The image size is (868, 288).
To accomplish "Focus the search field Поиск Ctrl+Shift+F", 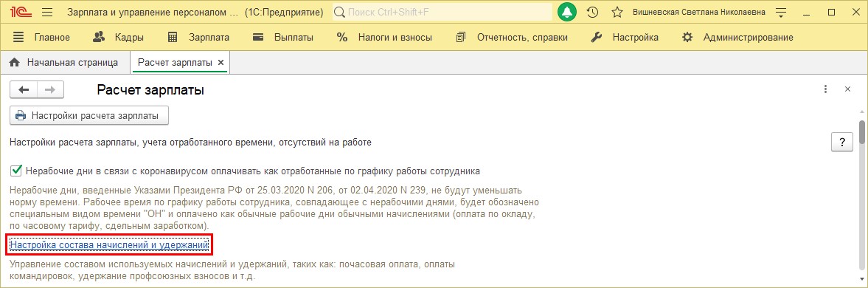I will click(442, 12).
